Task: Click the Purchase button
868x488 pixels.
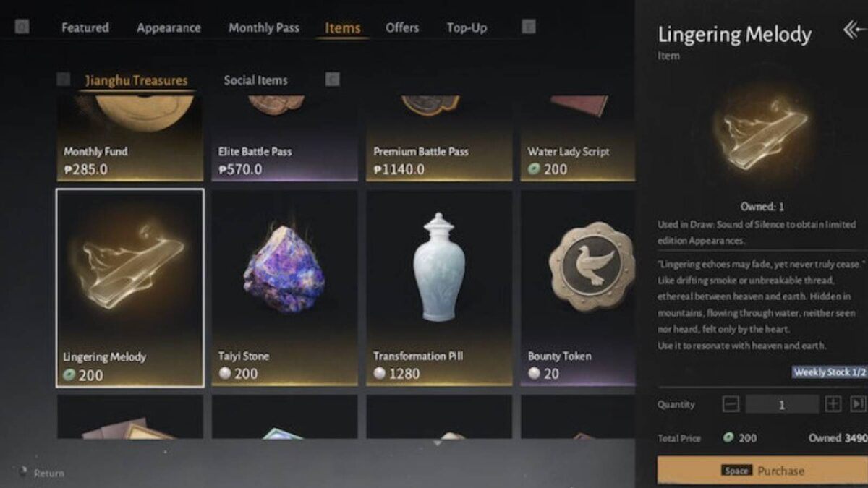Action: pyautogui.click(x=762, y=471)
